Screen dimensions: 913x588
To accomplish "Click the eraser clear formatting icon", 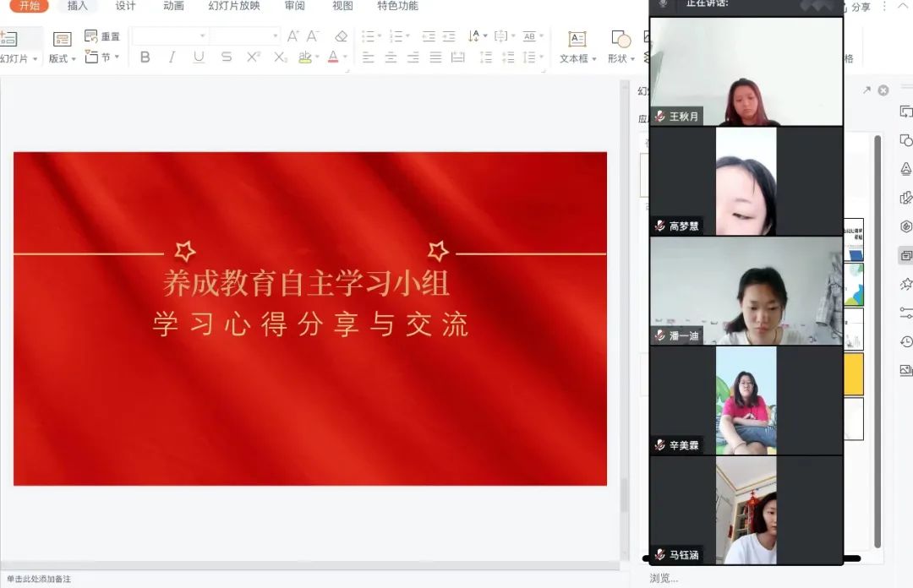I will [341, 36].
